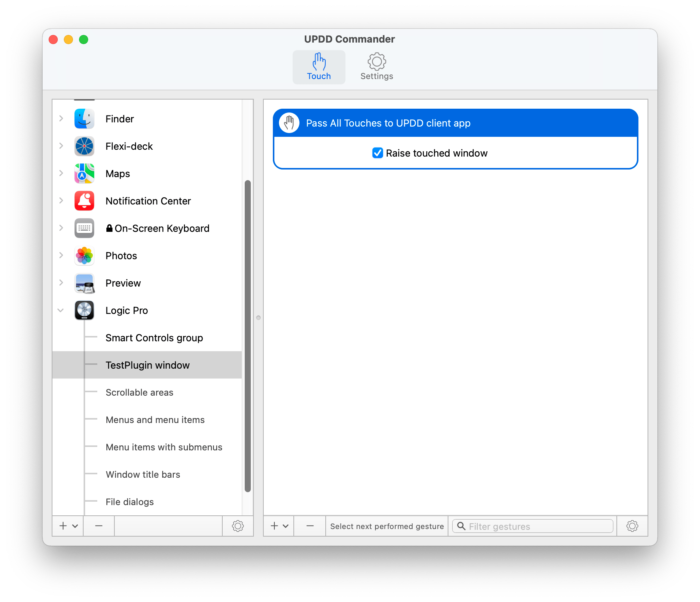Viewport: 700px width, 602px height.
Task: Click the Photos app icon
Action: coord(84,255)
